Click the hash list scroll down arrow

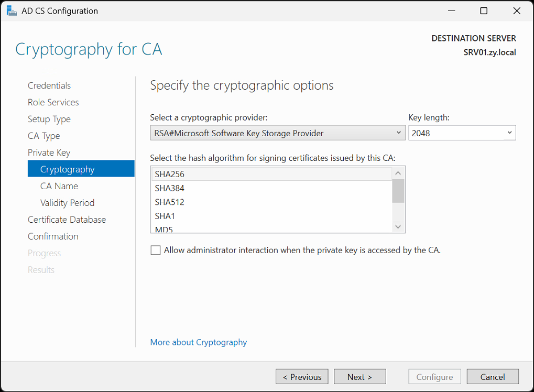coord(398,226)
